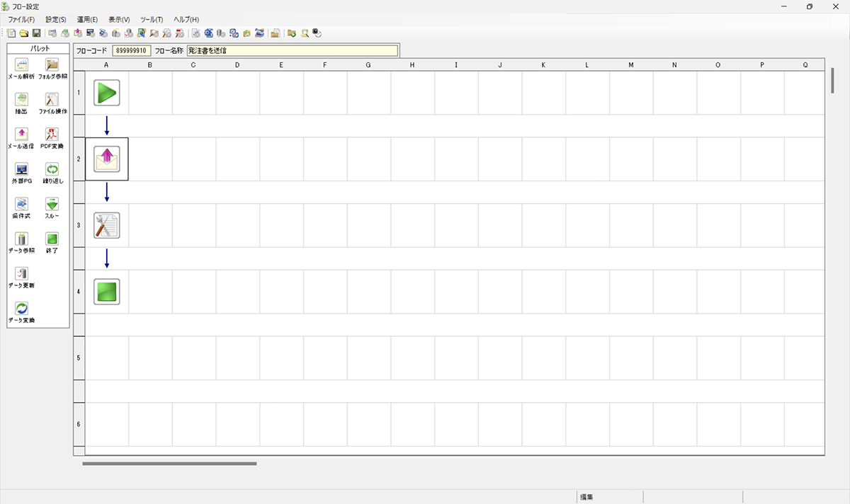Pick the 抽出 palette tool
Image resolution: width=850 pixels, height=504 pixels.
[x=21, y=100]
